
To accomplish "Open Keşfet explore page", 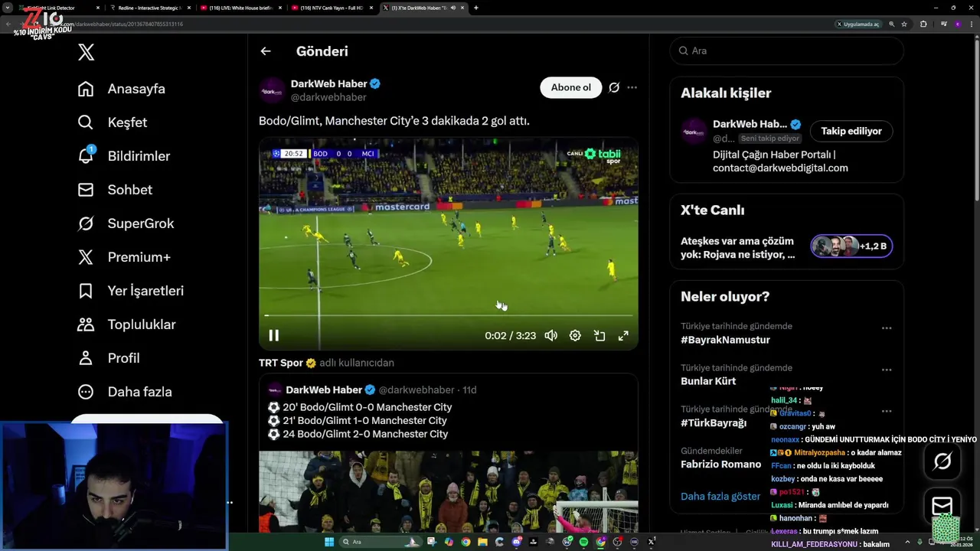I will pos(113,122).
